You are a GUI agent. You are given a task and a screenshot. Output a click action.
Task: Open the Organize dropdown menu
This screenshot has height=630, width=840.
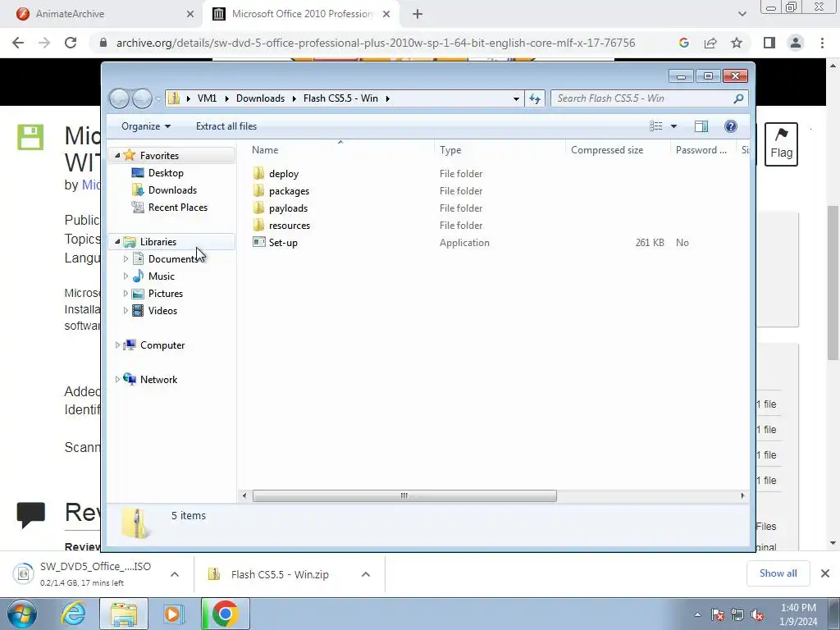[x=146, y=126]
